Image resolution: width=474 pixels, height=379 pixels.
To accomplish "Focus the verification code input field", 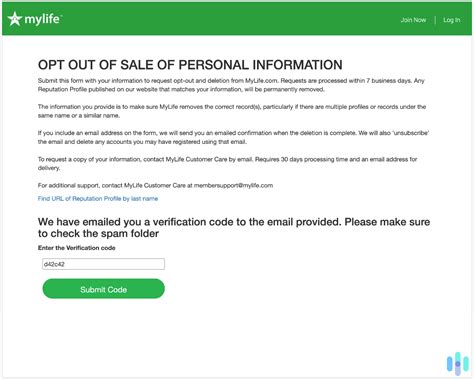I will (103, 264).
